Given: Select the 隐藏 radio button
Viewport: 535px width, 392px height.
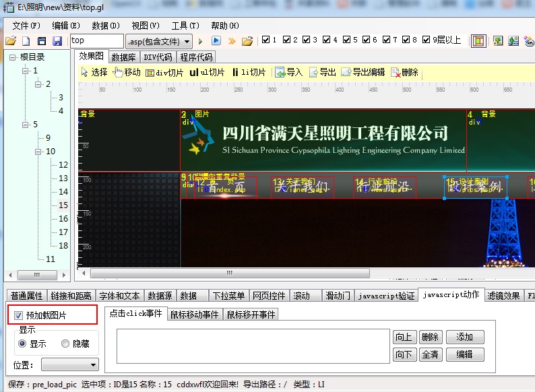Looking at the screenshot, I should click(65, 344).
